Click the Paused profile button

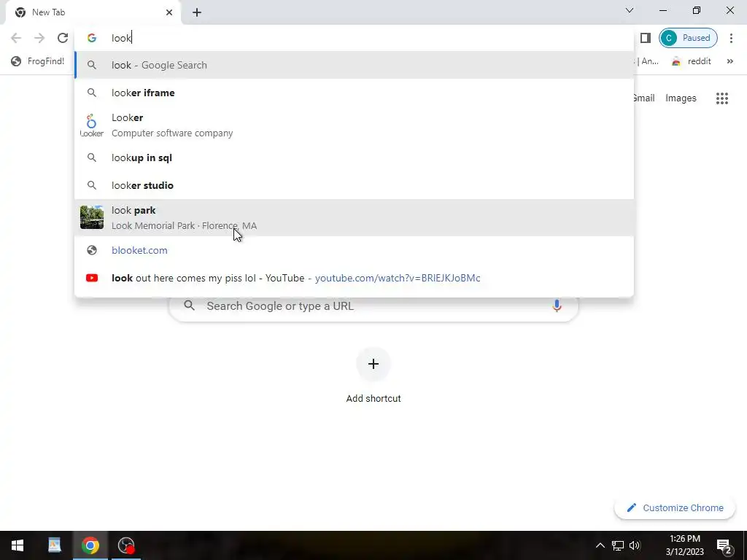[688, 38]
